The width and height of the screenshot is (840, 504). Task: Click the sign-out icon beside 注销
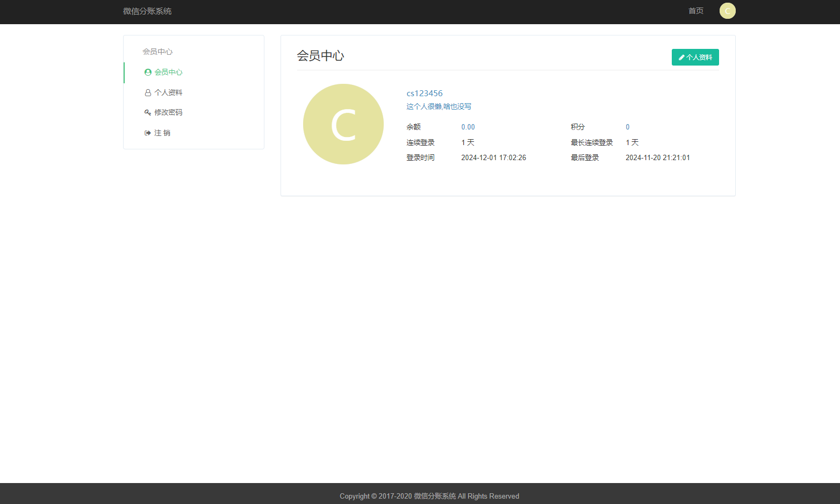click(x=148, y=133)
